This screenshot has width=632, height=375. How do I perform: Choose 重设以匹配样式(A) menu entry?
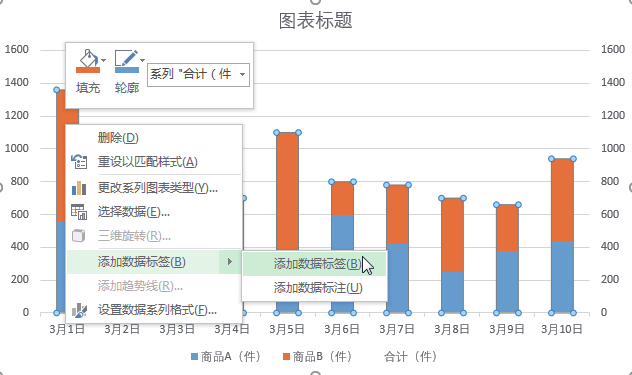click(154, 162)
